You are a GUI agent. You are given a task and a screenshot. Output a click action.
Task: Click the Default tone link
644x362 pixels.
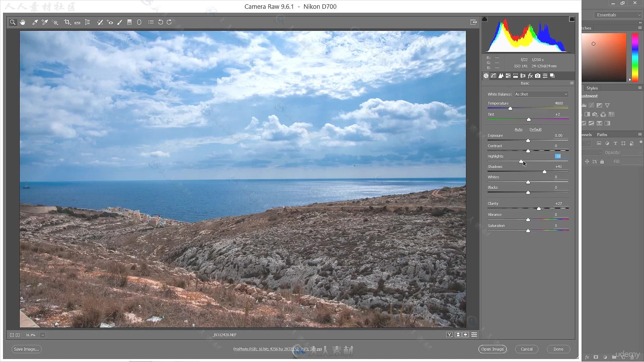(x=536, y=129)
